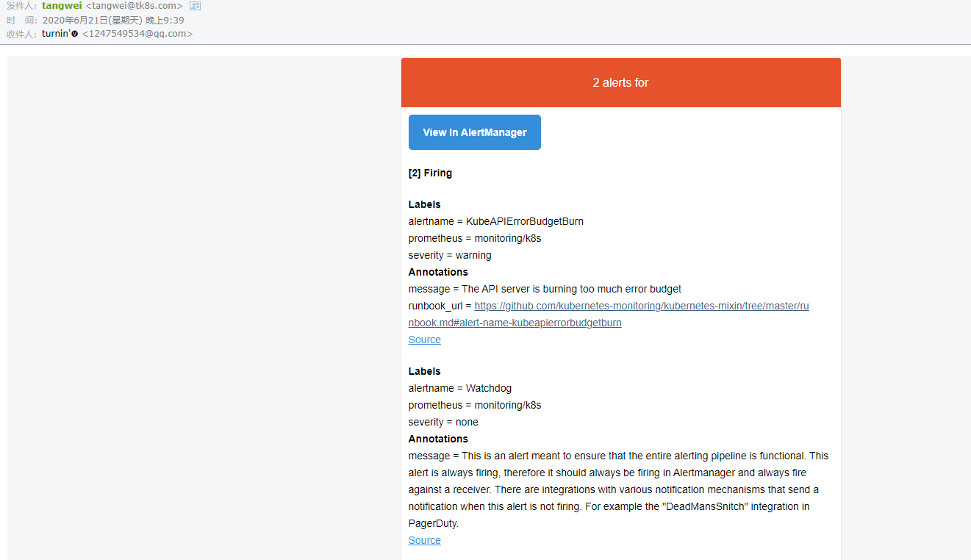
Task: Click the '2 alerts for' header banner
Action: [x=621, y=83]
